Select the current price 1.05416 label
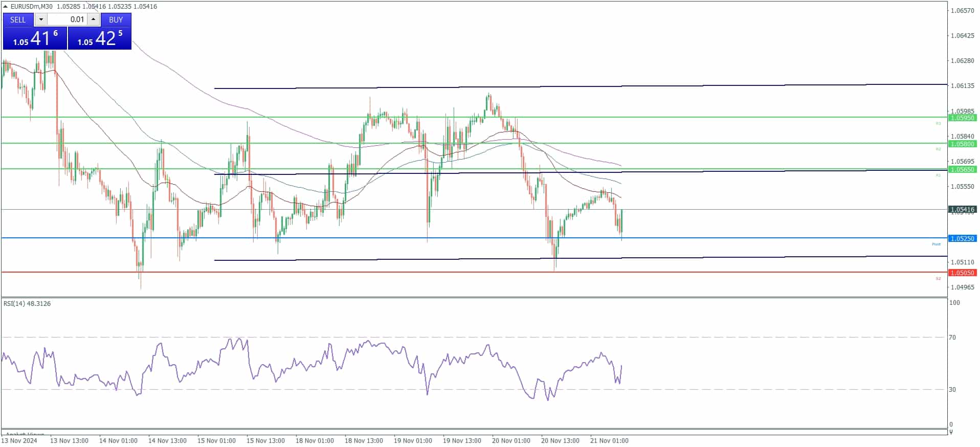The height and width of the screenshot is (447, 980). click(x=962, y=210)
